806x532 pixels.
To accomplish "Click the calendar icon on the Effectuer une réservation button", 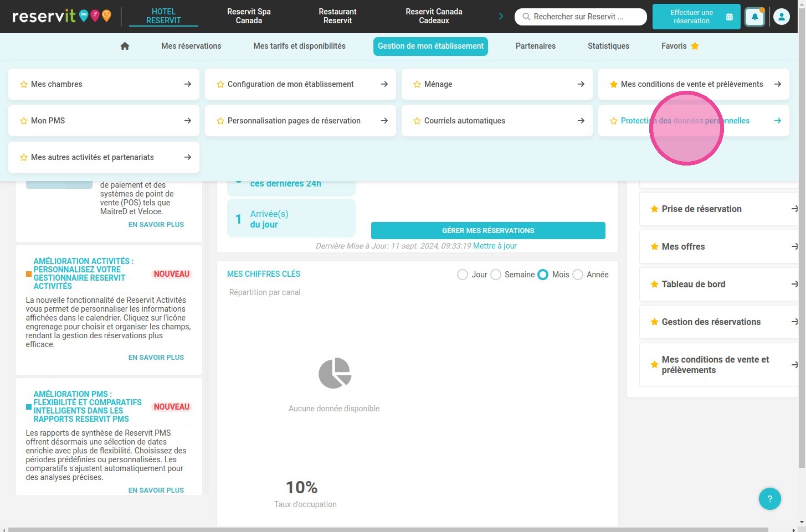I will (x=729, y=17).
